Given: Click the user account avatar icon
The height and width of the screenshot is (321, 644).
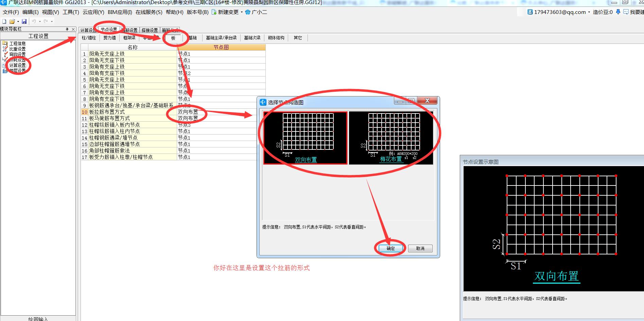Looking at the screenshot, I should tap(530, 12).
